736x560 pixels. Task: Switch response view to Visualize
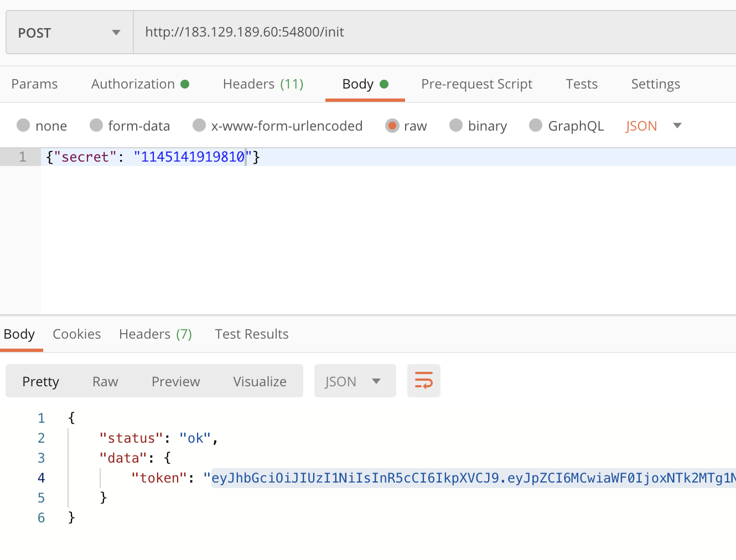point(260,381)
